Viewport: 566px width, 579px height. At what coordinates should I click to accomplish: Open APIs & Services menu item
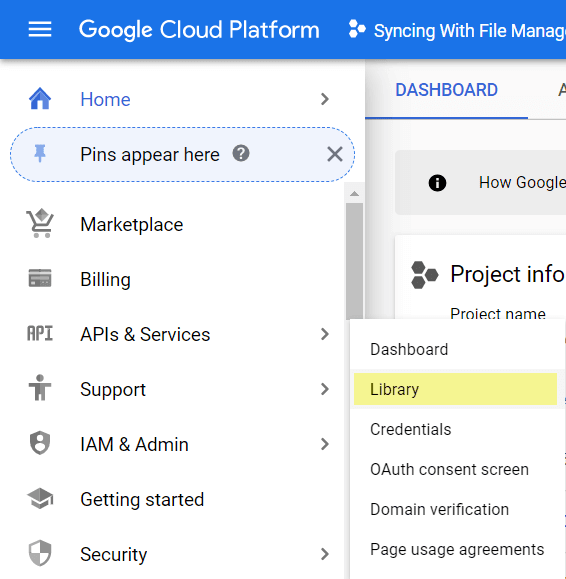(145, 335)
